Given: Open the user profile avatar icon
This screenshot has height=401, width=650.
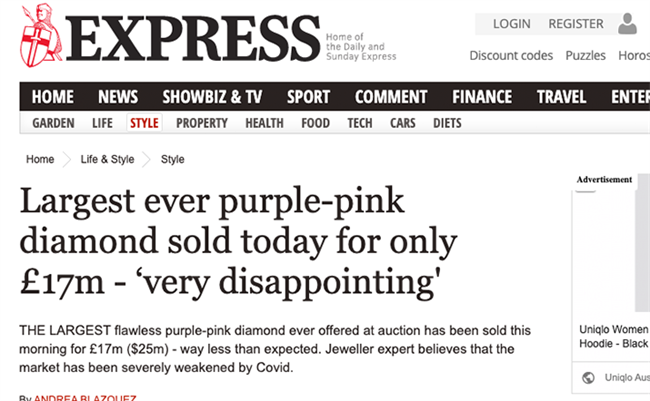Looking at the screenshot, I should tap(628, 23).
